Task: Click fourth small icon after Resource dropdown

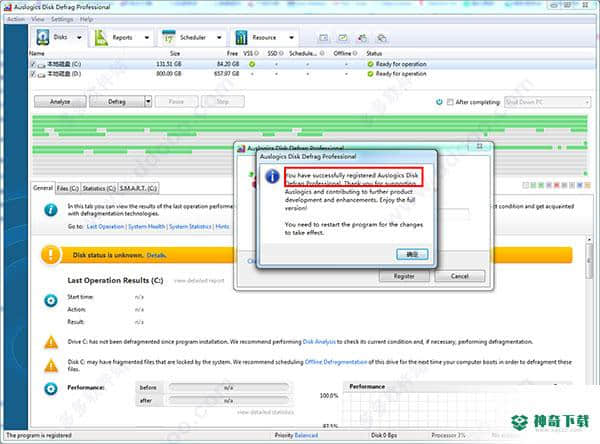Action: 382,38
